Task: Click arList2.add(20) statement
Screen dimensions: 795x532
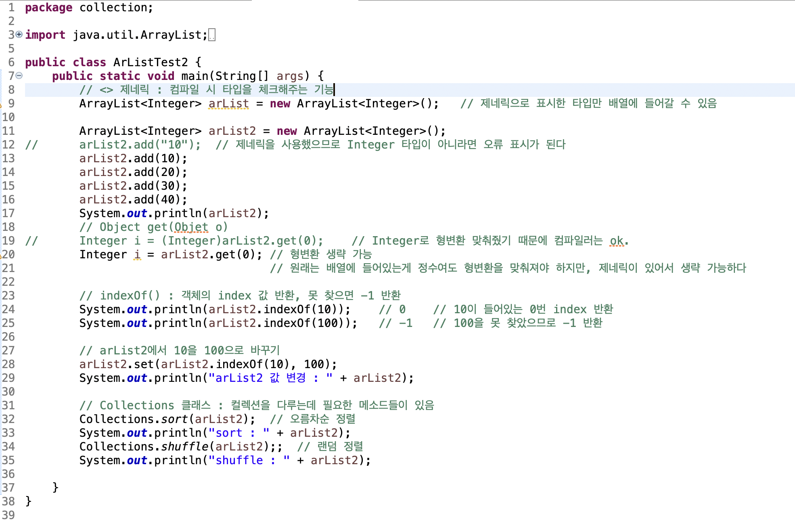Action: pyautogui.click(x=133, y=172)
